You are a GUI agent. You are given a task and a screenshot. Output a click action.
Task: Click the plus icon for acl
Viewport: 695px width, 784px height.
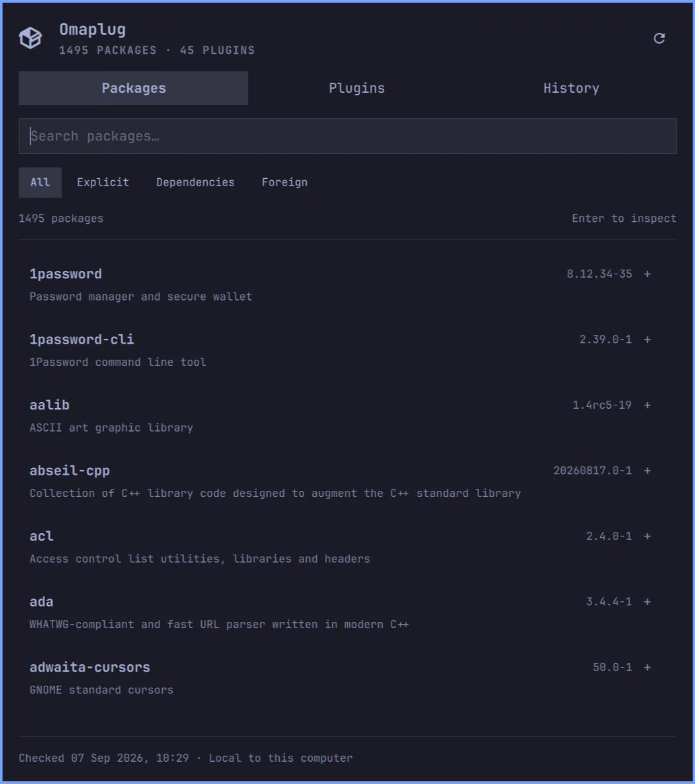point(647,536)
